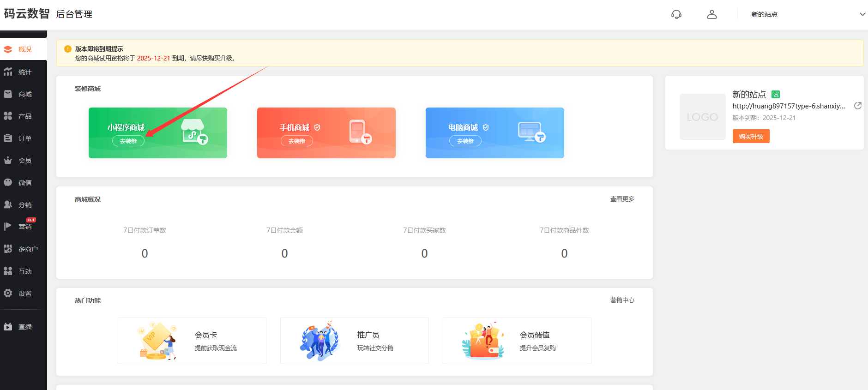Expand the 新的站点 site dropdown
The height and width of the screenshot is (390, 868).
[x=862, y=14]
